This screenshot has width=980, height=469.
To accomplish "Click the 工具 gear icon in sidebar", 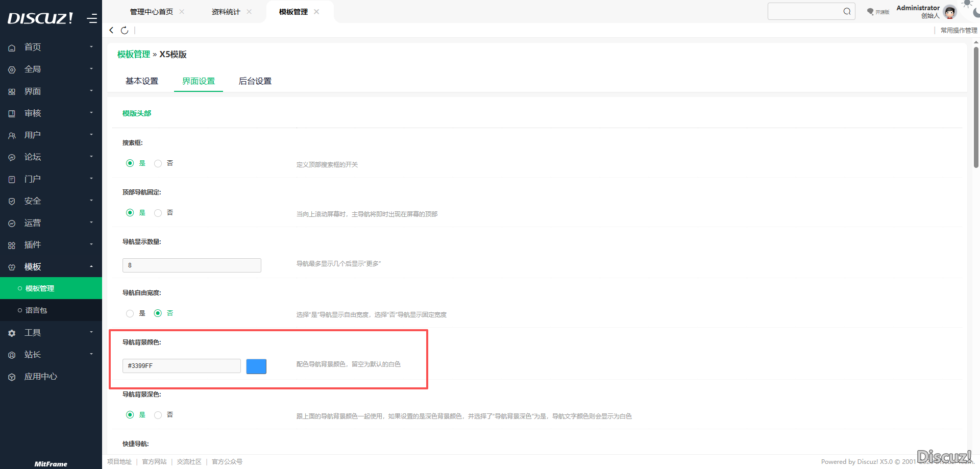I will [x=12, y=333].
